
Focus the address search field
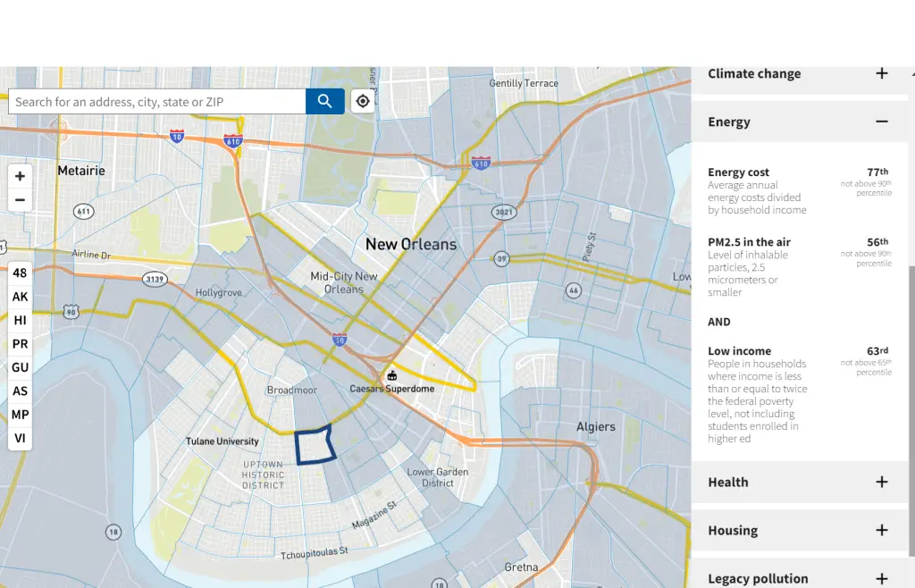(157, 102)
